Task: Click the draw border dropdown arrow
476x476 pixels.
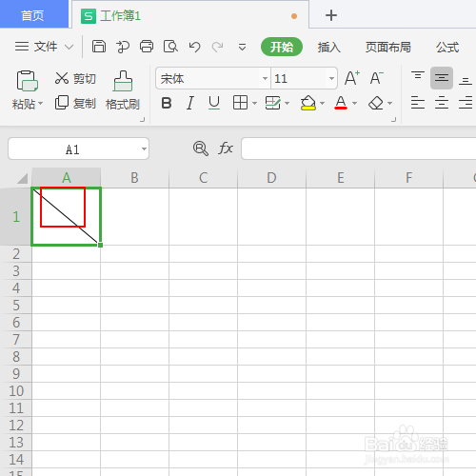Action: (288, 103)
